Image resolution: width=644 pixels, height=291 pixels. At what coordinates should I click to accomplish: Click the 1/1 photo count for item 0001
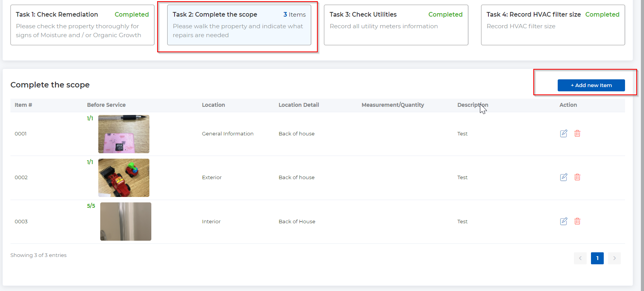coord(90,118)
